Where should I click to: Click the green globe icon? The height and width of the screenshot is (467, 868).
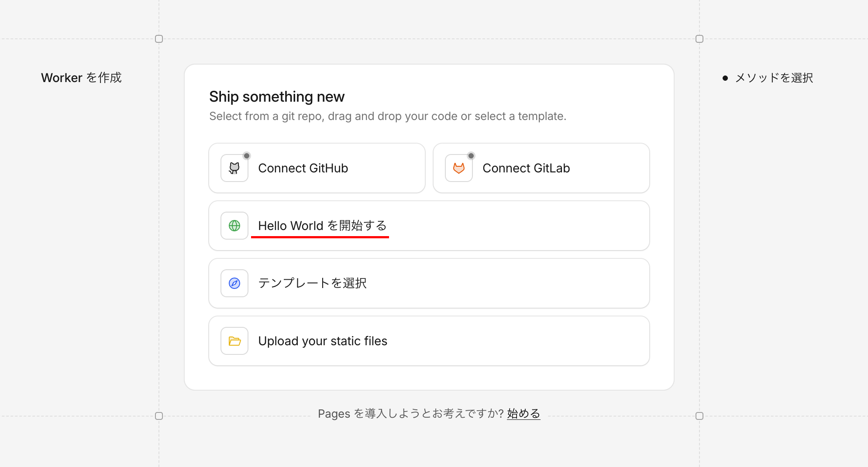coord(234,226)
